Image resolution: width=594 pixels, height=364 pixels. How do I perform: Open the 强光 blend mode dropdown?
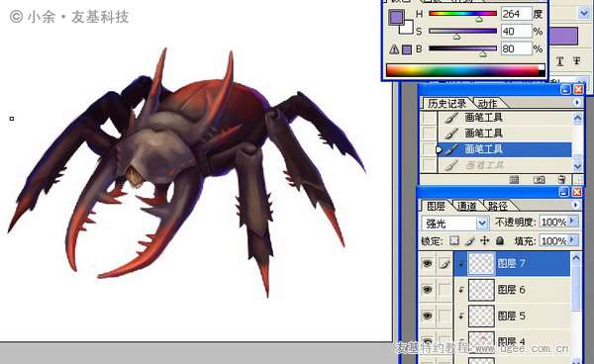coord(482,224)
